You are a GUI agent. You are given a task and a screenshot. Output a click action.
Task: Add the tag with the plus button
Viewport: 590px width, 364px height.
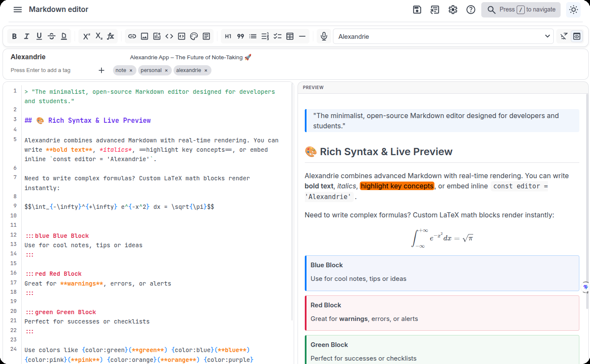click(101, 70)
